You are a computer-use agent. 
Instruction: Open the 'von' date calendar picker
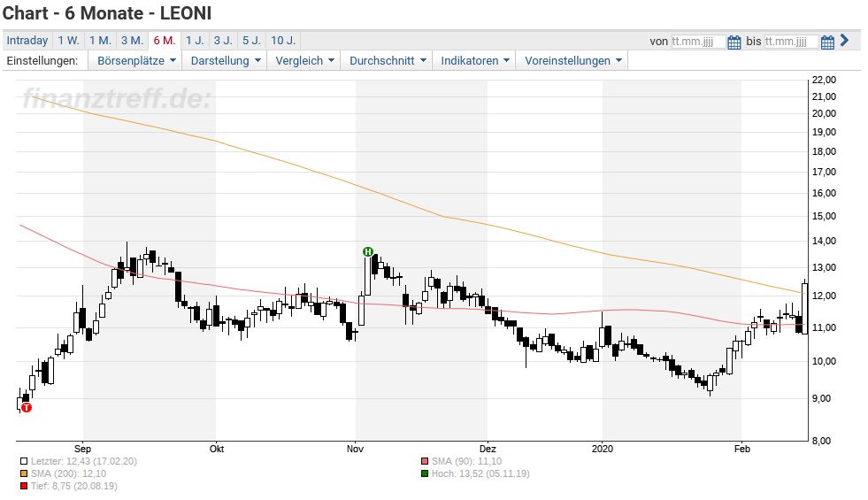point(734,42)
